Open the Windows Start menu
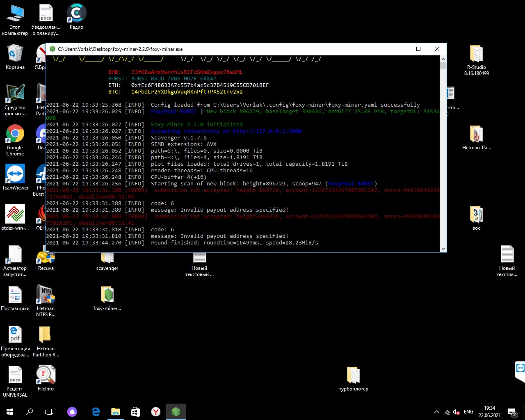The width and height of the screenshot is (525, 420). point(10,411)
